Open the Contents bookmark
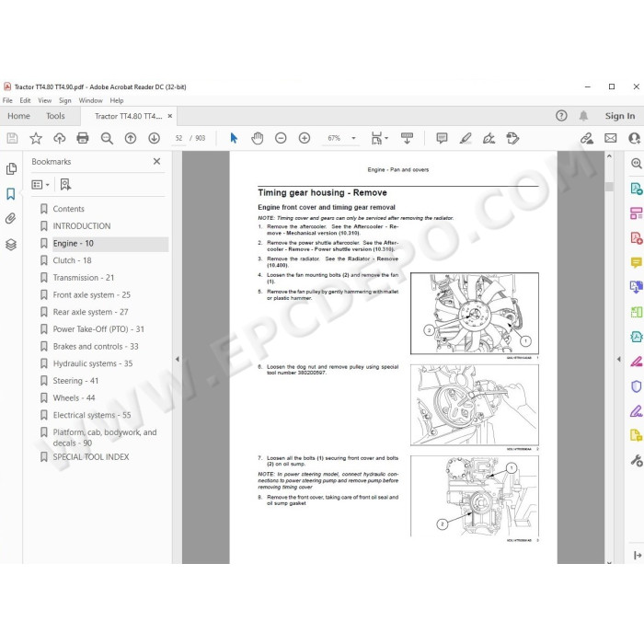644x644 pixels. point(68,209)
